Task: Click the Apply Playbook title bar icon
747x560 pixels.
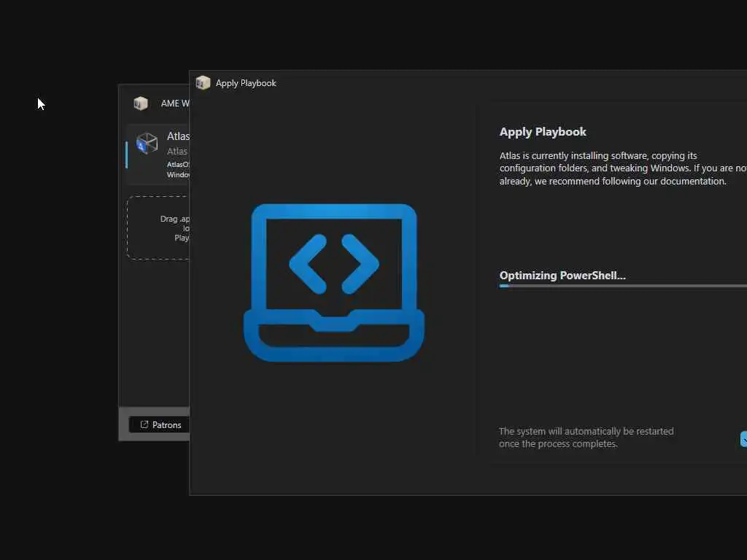Action: (x=203, y=83)
